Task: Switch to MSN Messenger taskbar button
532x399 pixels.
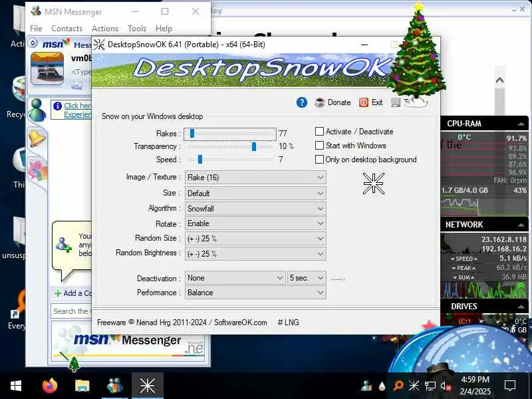Action: coord(114,386)
